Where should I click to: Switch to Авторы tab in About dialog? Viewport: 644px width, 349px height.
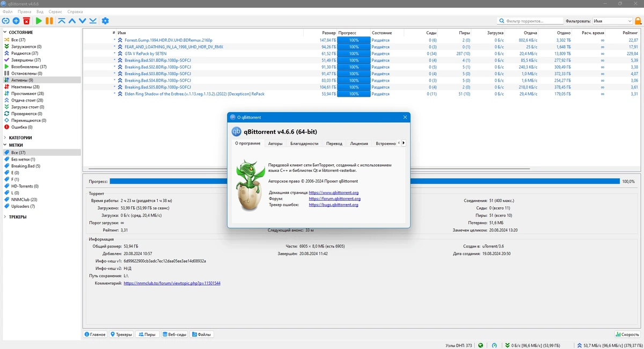(x=275, y=143)
